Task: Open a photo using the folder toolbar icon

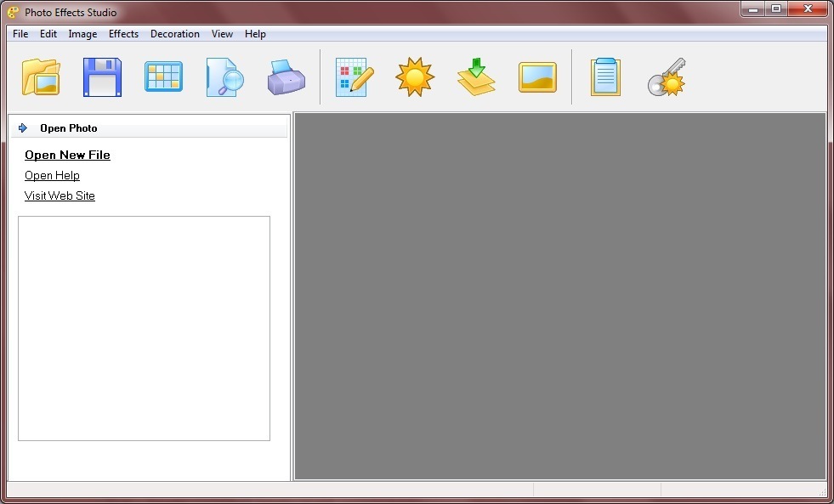Action: tap(40, 76)
